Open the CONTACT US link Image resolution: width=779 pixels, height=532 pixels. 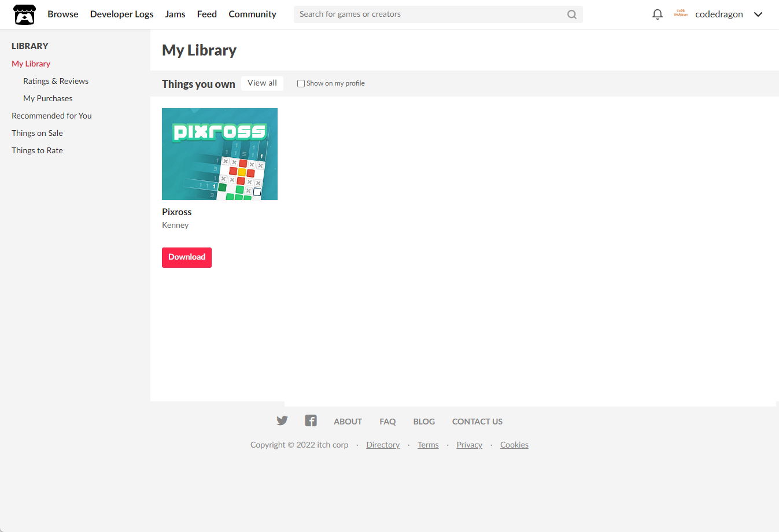point(477,422)
